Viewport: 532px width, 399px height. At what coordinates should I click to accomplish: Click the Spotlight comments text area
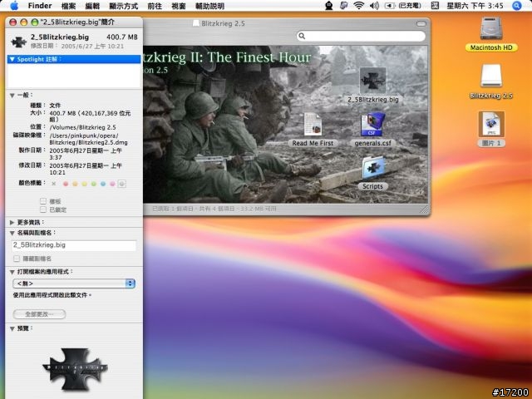point(74,76)
